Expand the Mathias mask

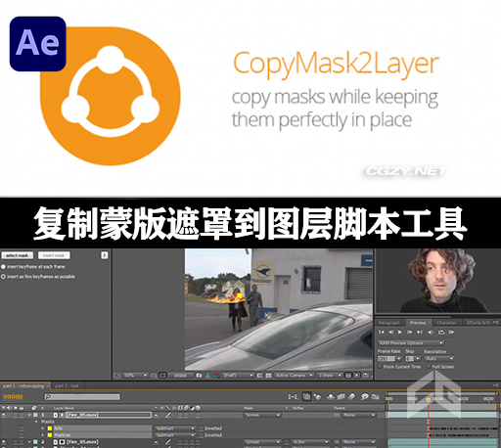(42, 434)
